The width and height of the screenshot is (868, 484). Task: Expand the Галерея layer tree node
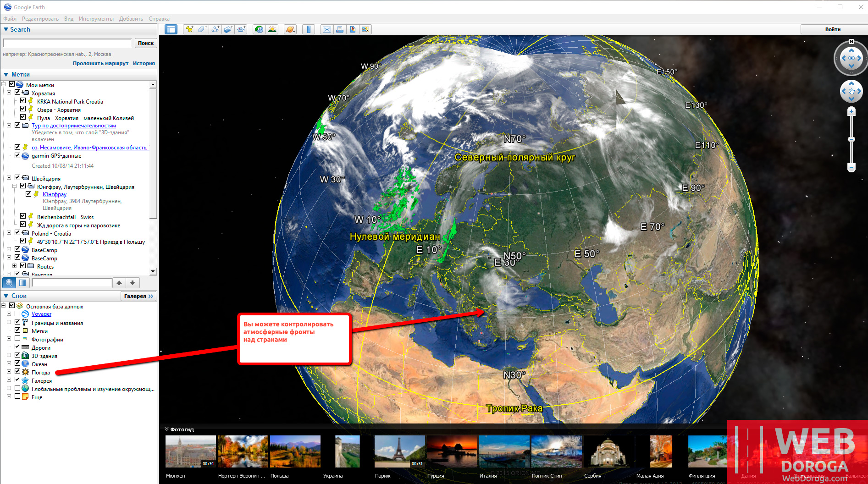9,380
